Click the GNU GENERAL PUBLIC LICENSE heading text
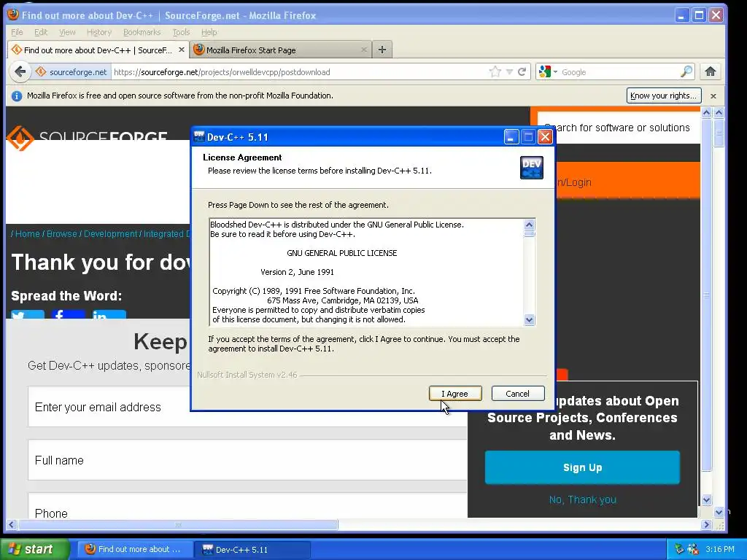747x560 pixels. pos(341,253)
